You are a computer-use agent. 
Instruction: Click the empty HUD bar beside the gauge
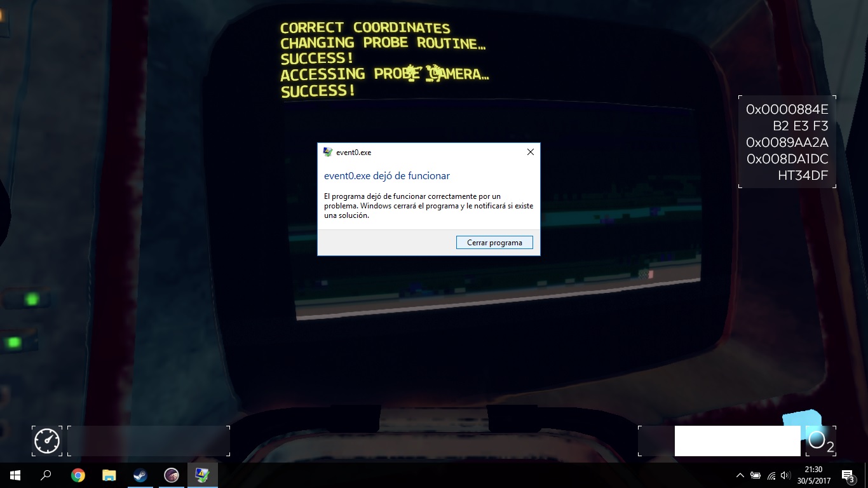pos(149,441)
